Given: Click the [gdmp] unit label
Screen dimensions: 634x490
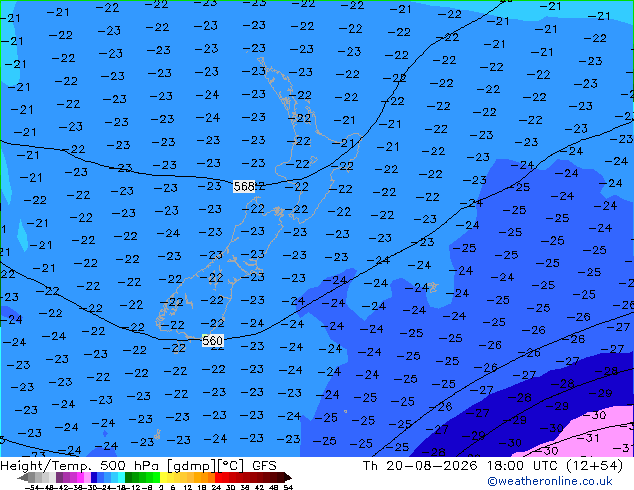Looking at the screenshot, I should pos(192,466).
